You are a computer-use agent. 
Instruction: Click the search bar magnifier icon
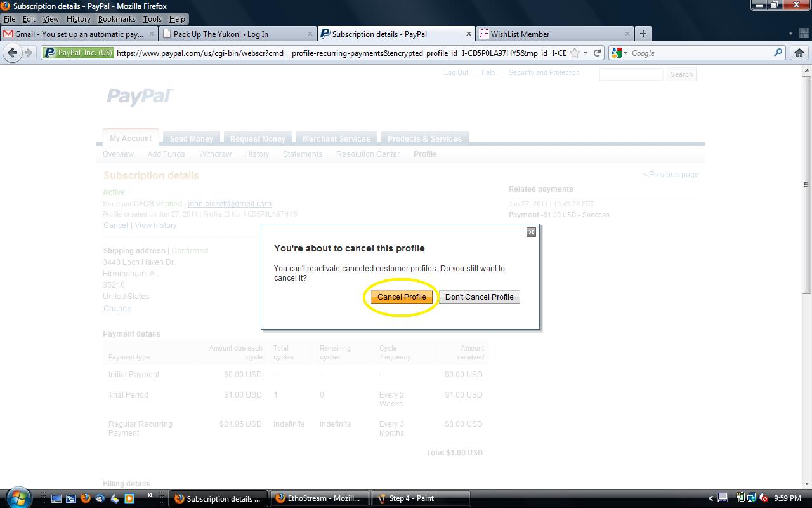(778, 53)
